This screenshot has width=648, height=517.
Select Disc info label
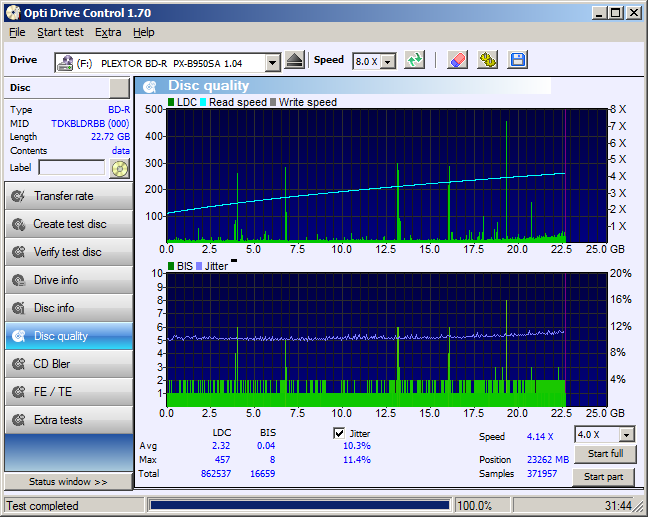[54, 308]
